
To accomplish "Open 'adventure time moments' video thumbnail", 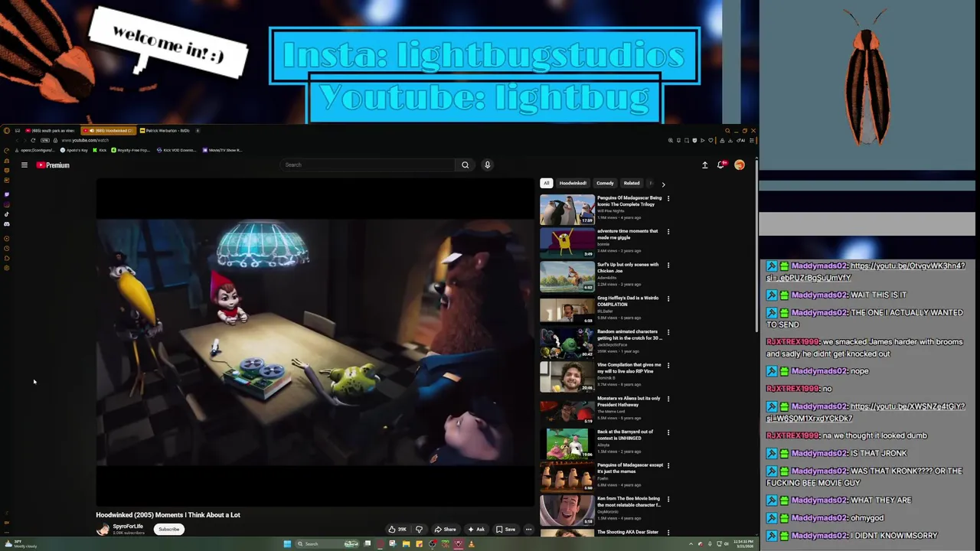I will 567,243.
